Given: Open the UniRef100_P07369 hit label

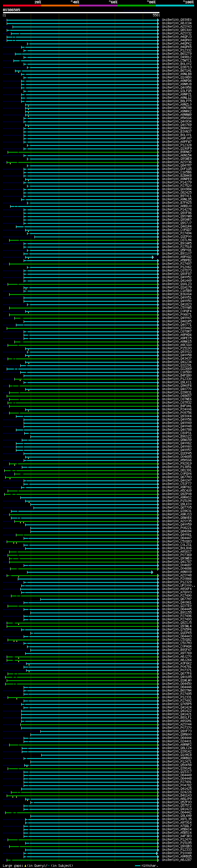Looking at the screenshot, I should pyautogui.click(x=176, y=555).
